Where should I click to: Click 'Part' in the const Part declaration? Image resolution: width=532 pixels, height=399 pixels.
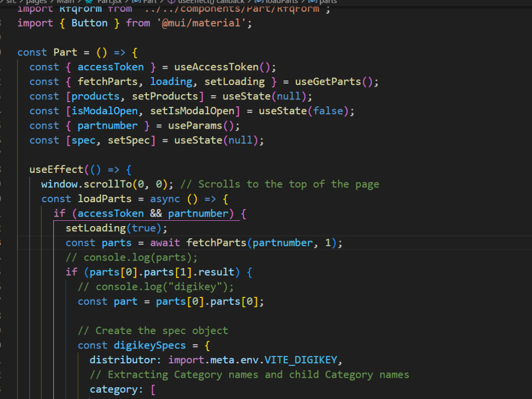tap(65, 52)
